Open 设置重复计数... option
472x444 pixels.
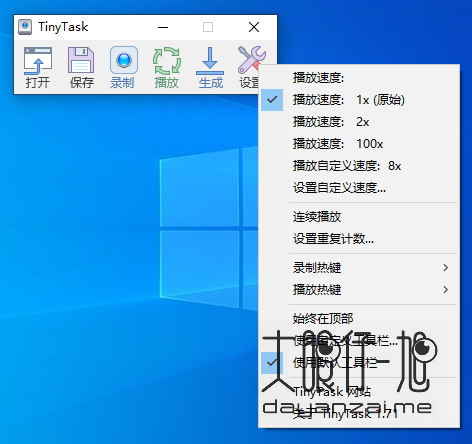pos(359,239)
